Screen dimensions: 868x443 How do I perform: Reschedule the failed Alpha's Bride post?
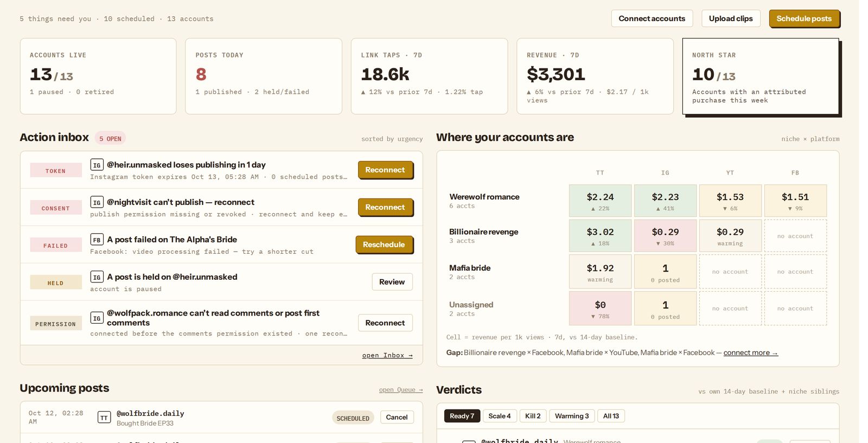(x=384, y=245)
